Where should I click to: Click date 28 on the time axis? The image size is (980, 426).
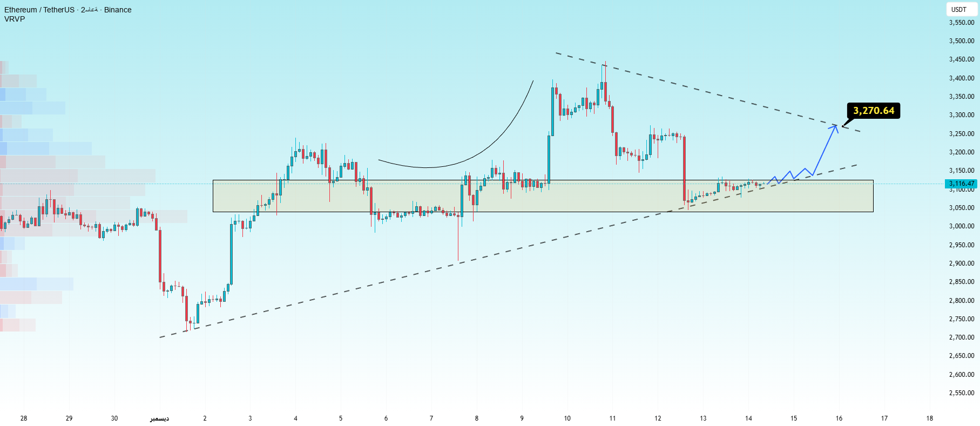coord(24,418)
